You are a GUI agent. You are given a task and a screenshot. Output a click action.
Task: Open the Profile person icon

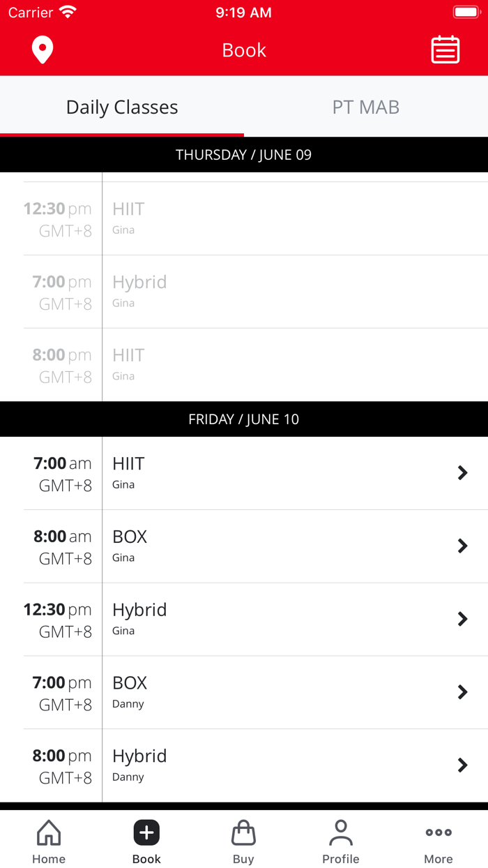point(341,833)
